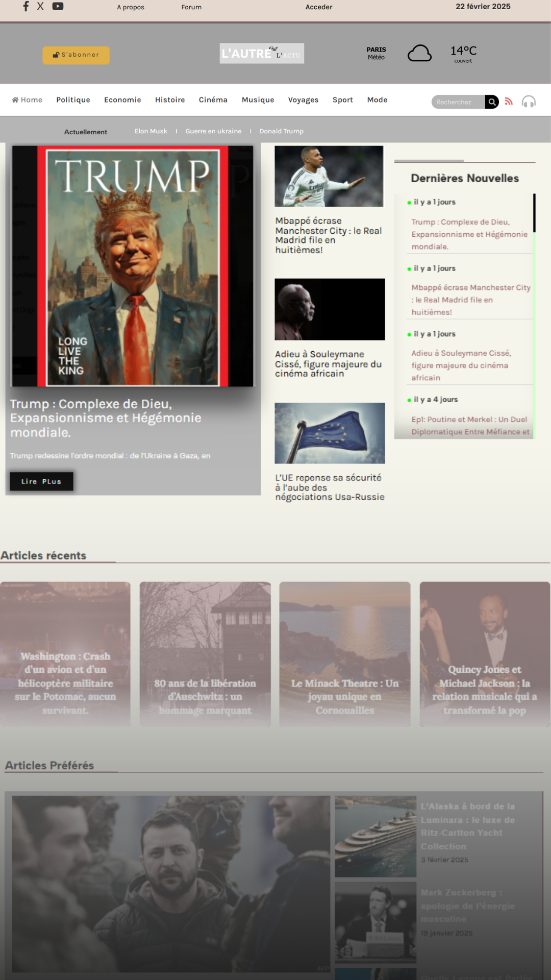This screenshot has width=551, height=980.
Task: Click the Lire Plus button
Action: (42, 481)
